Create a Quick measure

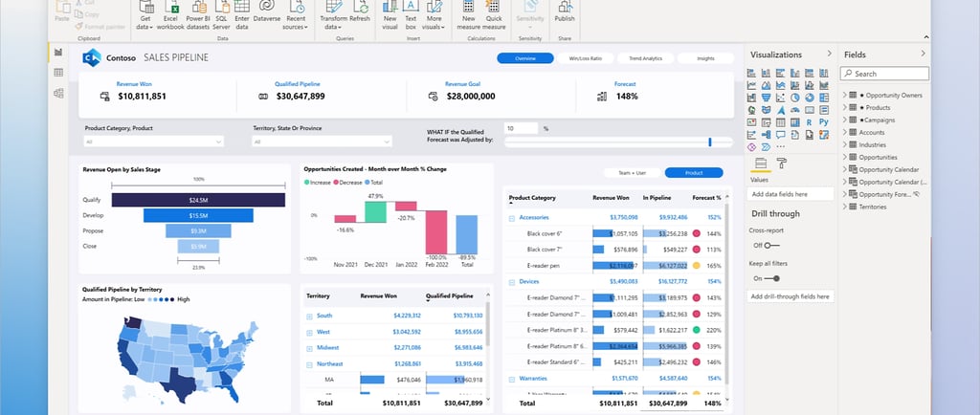(x=494, y=15)
